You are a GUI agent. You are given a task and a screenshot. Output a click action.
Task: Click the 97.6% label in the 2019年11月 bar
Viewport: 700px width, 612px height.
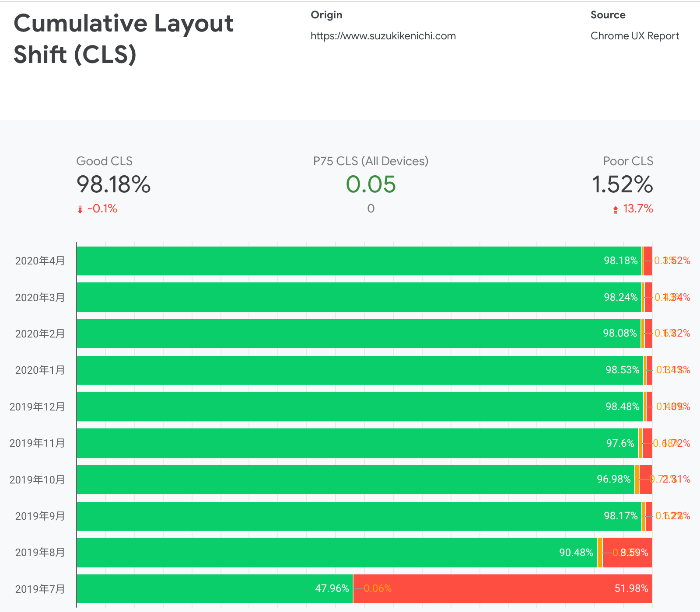[x=620, y=443]
